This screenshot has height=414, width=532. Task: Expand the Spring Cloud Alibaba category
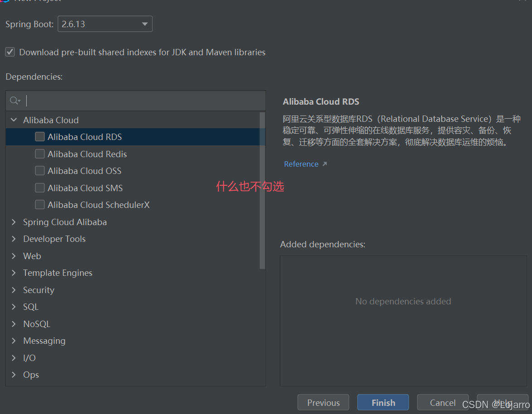[14, 222]
